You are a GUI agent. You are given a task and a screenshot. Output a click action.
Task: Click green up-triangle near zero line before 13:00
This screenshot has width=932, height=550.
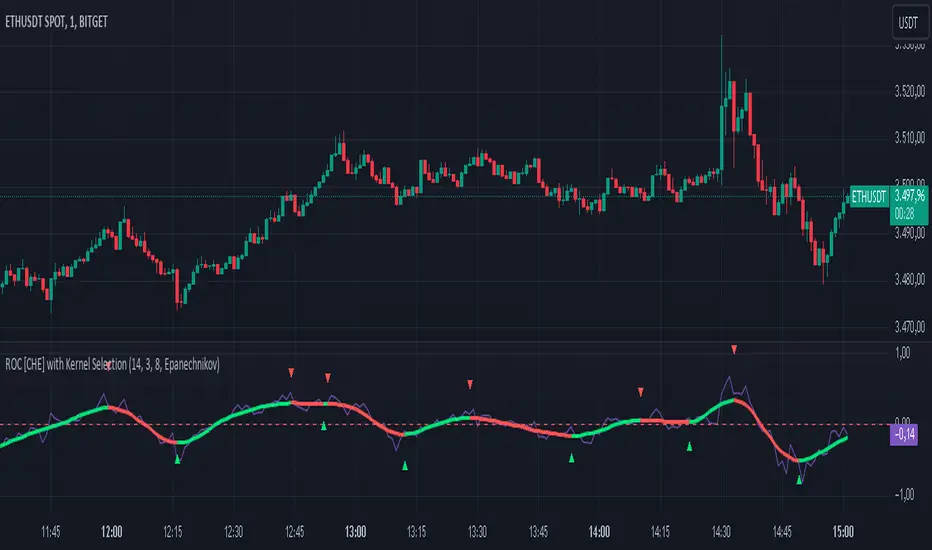(324, 426)
